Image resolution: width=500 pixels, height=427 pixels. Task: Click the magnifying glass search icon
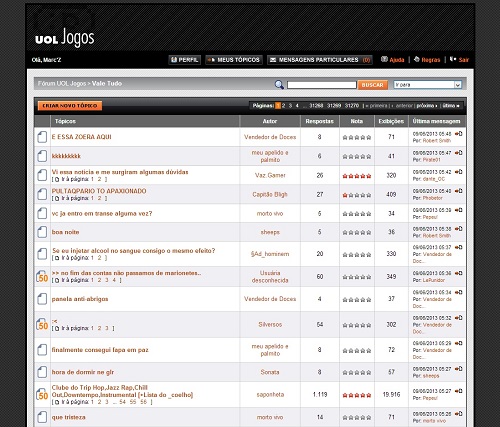coord(279,85)
